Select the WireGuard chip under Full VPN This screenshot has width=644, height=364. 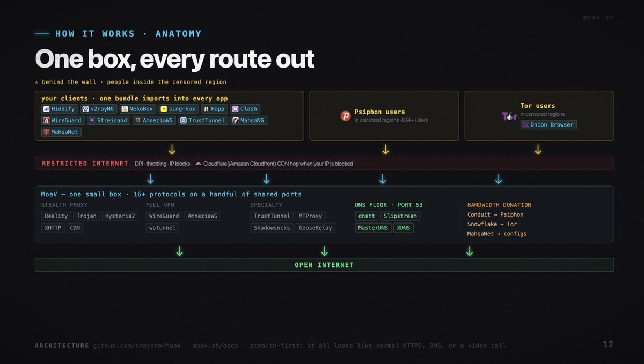(x=164, y=216)
